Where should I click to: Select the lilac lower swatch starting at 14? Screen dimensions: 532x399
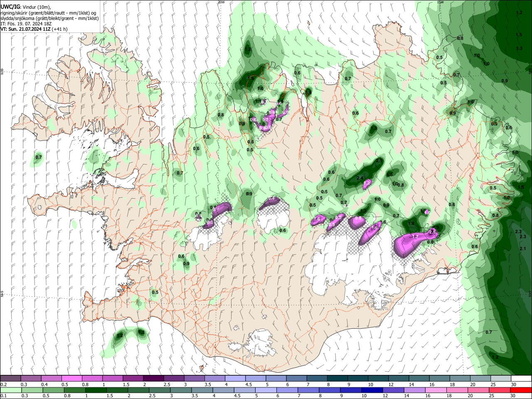tap(415, 390)
